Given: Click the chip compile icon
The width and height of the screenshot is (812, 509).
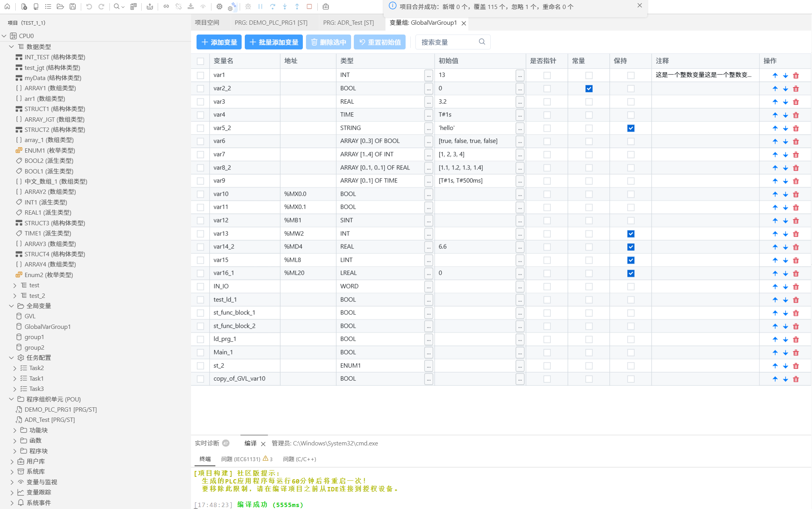Looking at the screenshot, I should [x=219, y=7].
